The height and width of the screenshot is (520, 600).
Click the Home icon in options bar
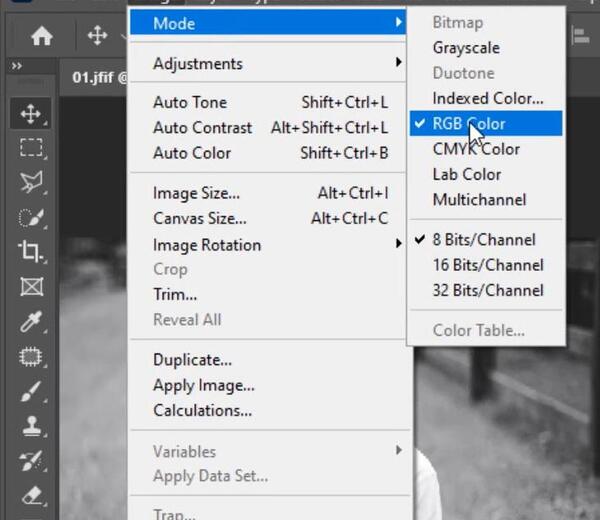click(x=41, y=36)
